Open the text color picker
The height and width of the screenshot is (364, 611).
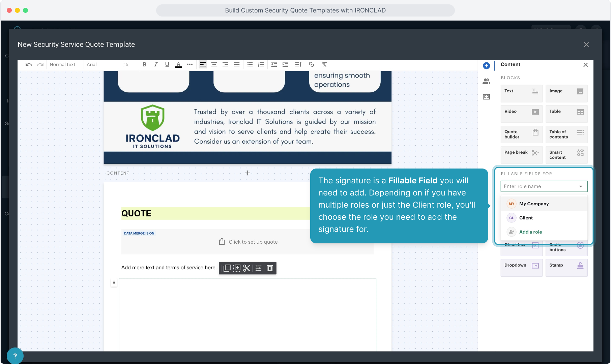178,64
